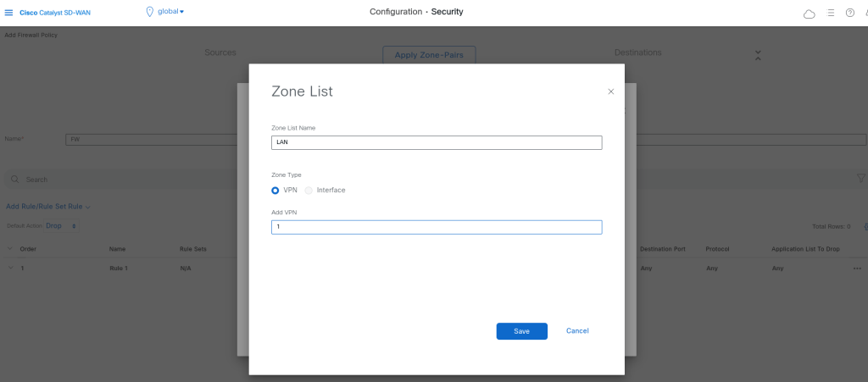Click the Apply Zone-Pairs button
Screen dimensions: 868x382
429,55
